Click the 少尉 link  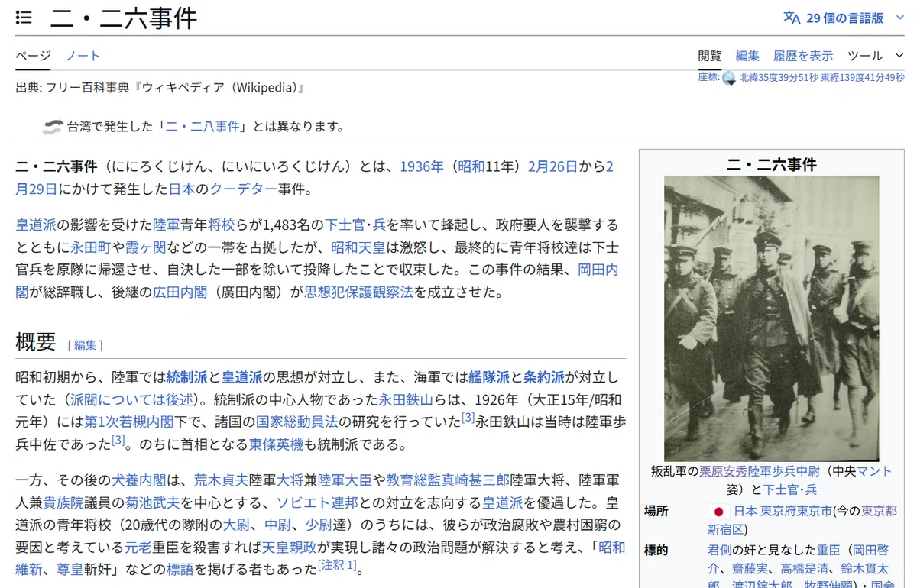(318, 525)
